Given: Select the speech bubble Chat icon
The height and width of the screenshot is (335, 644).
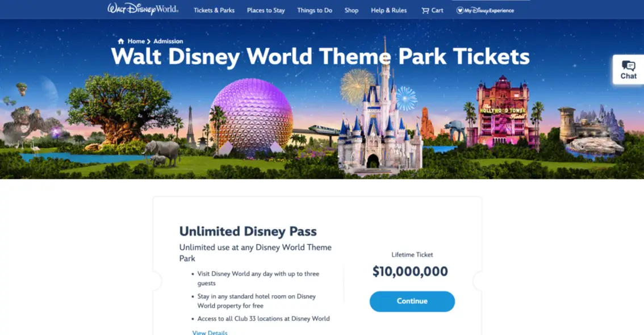Looking at the screenshot, I should pyautogui.click(x=628, y=65).
